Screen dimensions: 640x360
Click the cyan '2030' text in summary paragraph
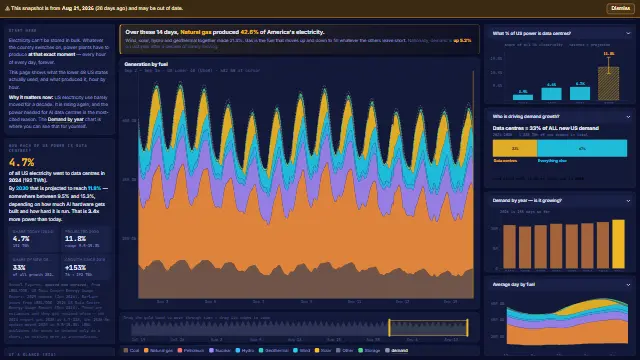point(22,189)
